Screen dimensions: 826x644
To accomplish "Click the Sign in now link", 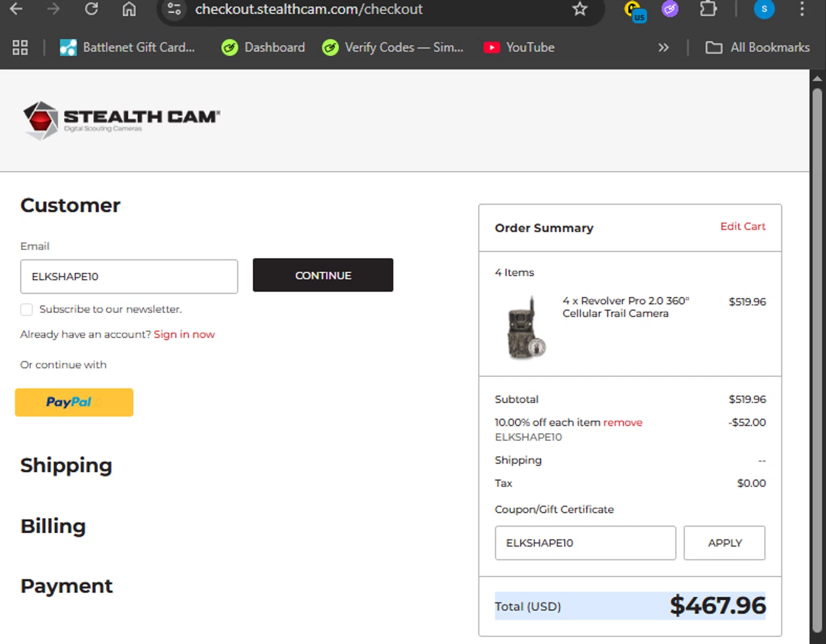I will pyautogui.click(x=184, y=334).
